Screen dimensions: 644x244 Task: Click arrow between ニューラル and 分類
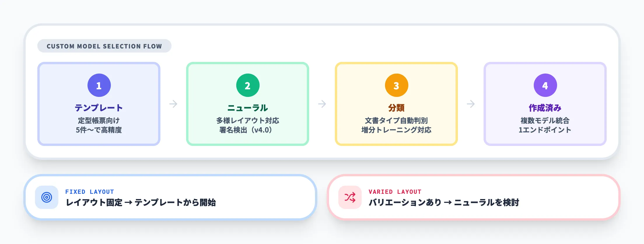tap(322, 104)
